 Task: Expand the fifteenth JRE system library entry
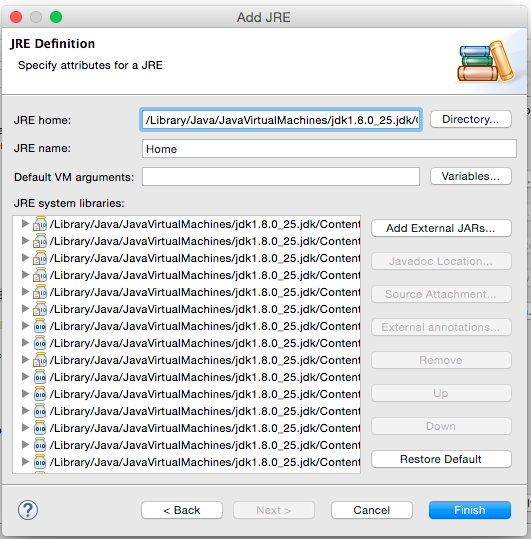25,461
